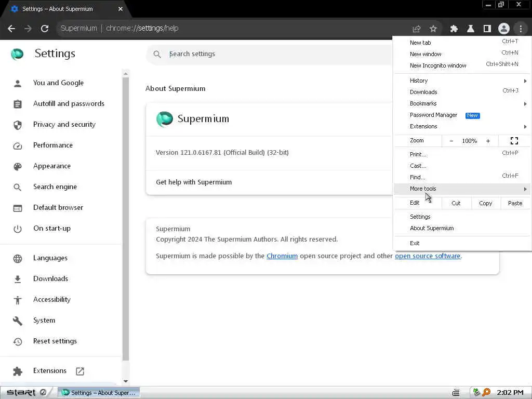Click the Copy button in Edit row
This screenshot has height=399, width=532.
486,203
